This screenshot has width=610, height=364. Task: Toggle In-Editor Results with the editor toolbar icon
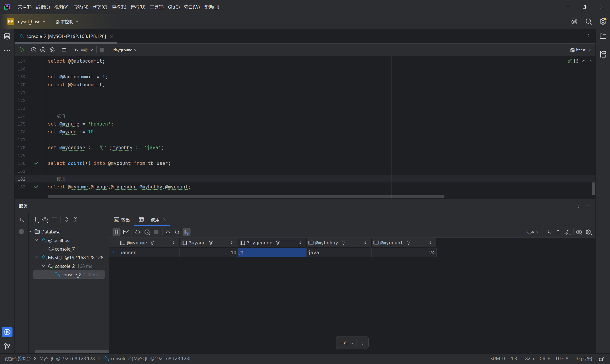pyautogui.click(x=64, y=50)
